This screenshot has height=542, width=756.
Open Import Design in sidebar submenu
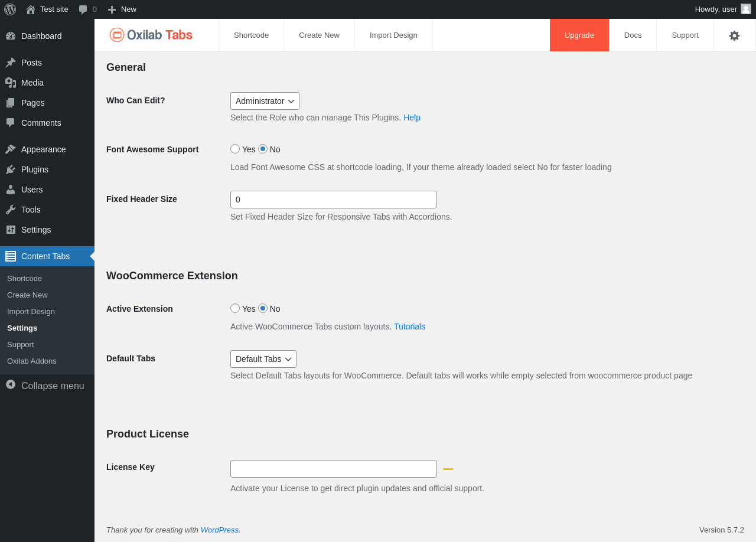pos(31,311)
